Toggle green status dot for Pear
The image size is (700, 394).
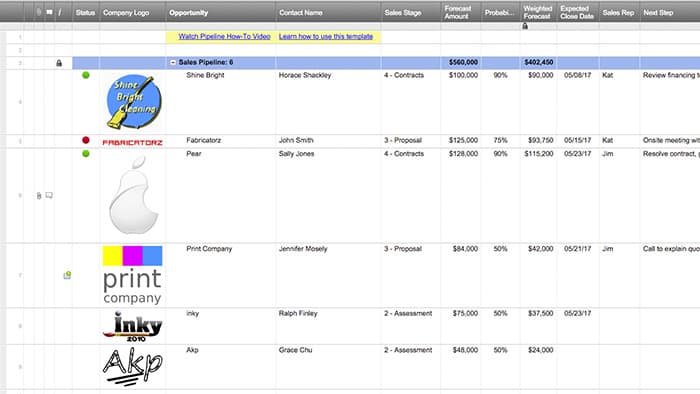tap(86, 153)
